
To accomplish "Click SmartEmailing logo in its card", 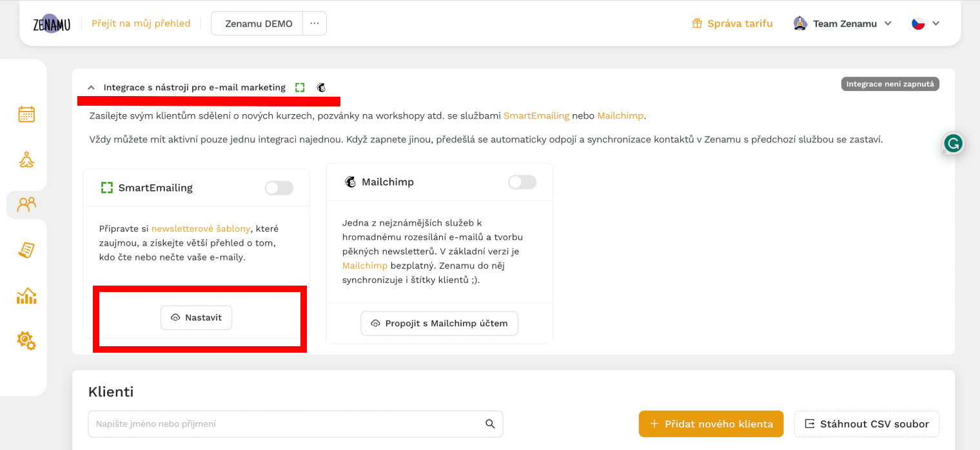I will point(107,188).
